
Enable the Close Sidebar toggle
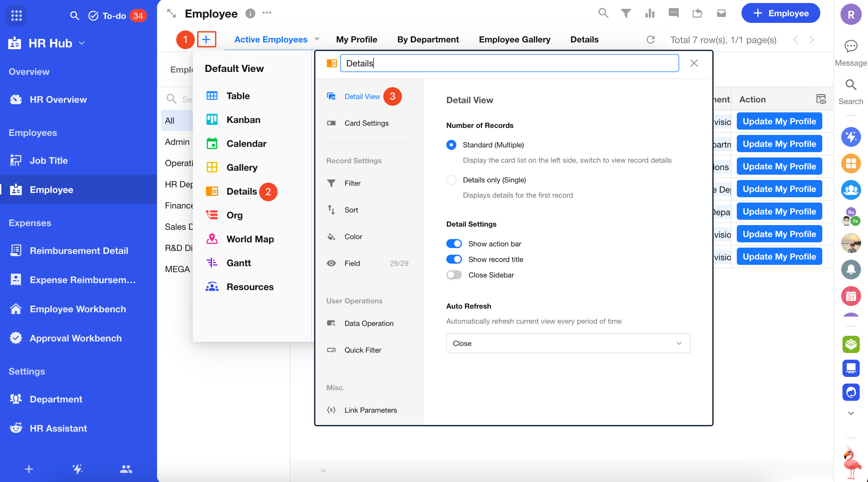pos(454,275)
